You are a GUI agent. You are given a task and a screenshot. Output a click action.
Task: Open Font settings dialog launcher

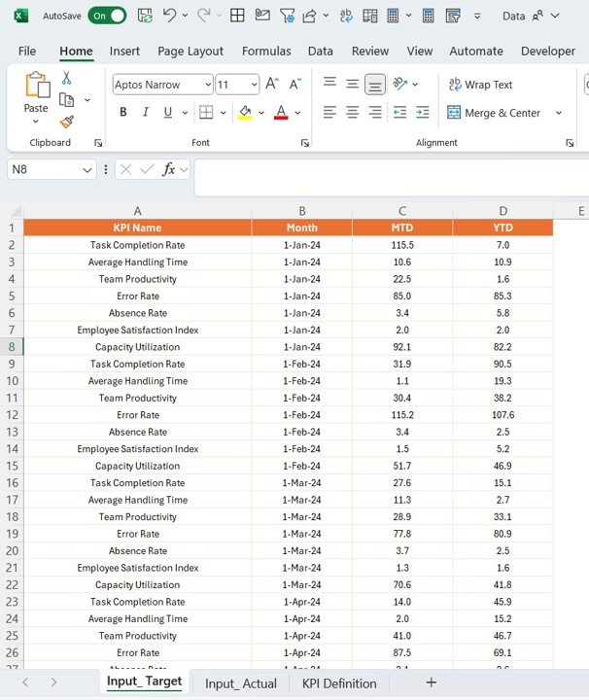pyautogui.click(x=305, y=143)
